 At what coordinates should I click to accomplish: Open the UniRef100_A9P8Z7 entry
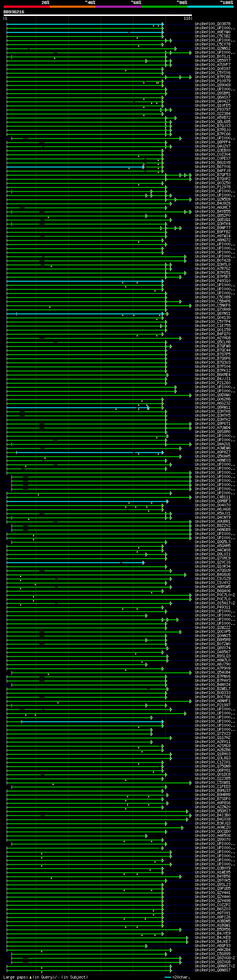[213, 452]
